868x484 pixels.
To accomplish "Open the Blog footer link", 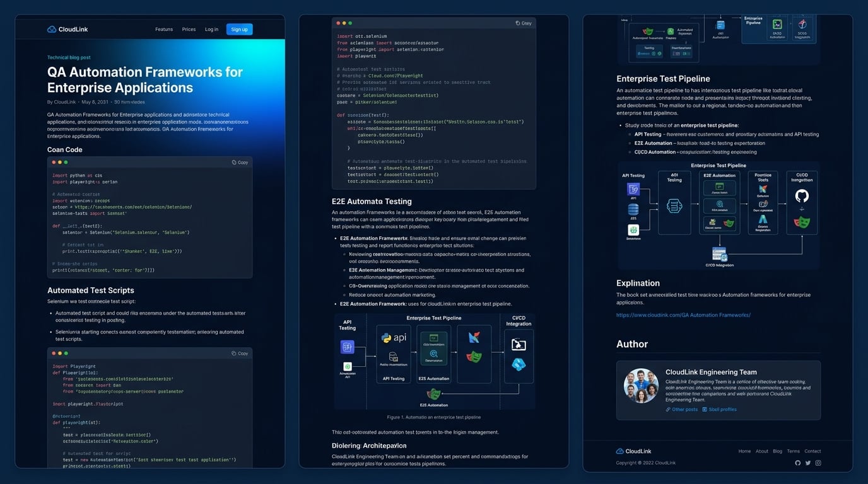I will point(777,451).
